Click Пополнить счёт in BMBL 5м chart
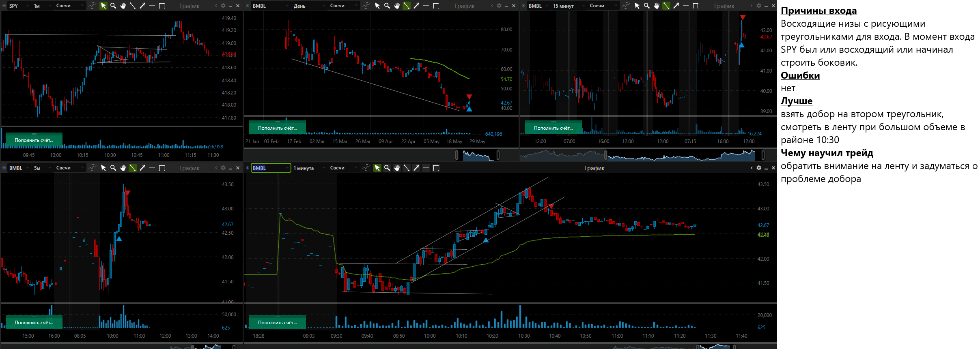This screenshot has height=349, width=980. pyautogui.click(x=34, y=322)
